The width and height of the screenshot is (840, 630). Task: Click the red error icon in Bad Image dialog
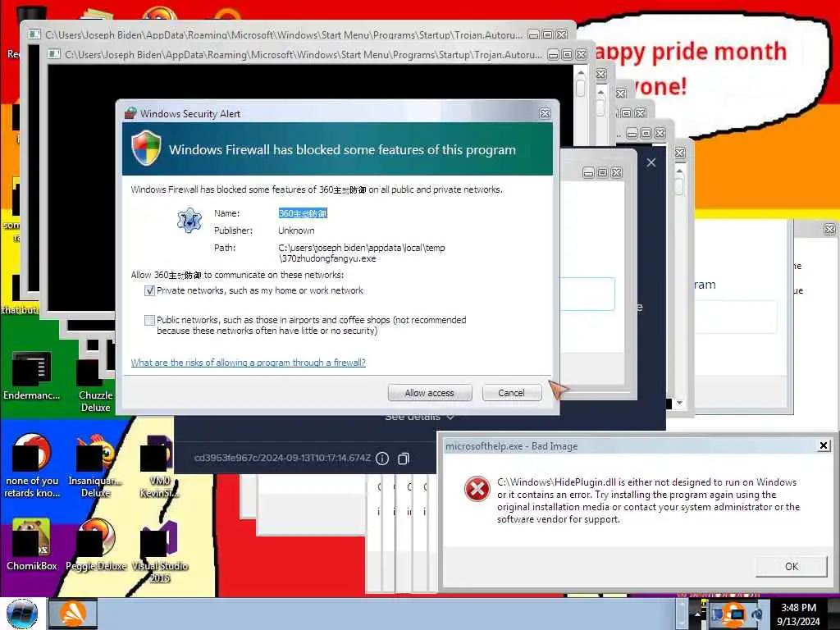(477, 489)
